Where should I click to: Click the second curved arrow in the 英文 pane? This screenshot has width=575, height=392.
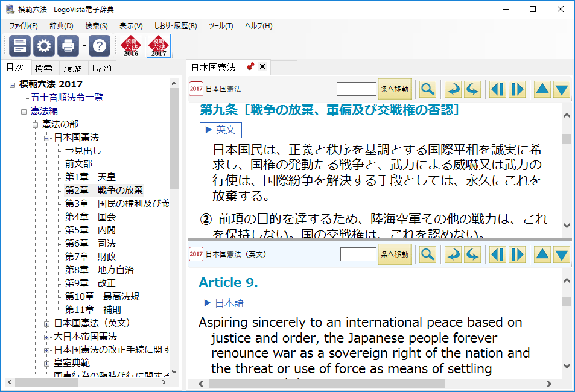[472, 254]
